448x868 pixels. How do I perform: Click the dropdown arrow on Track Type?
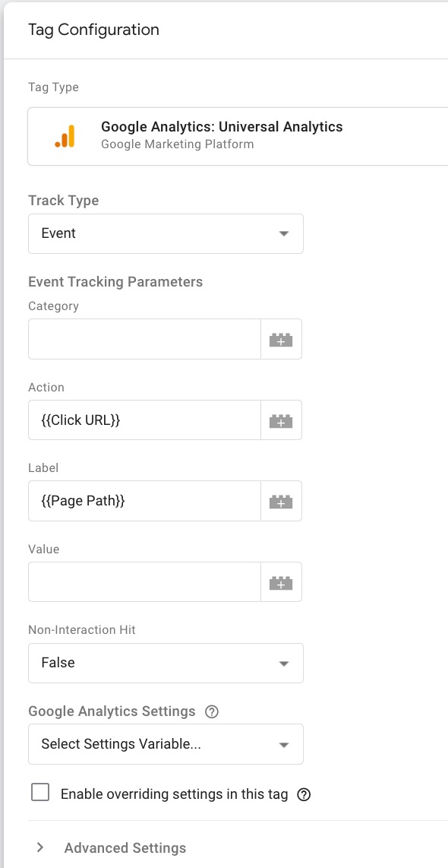284,233
